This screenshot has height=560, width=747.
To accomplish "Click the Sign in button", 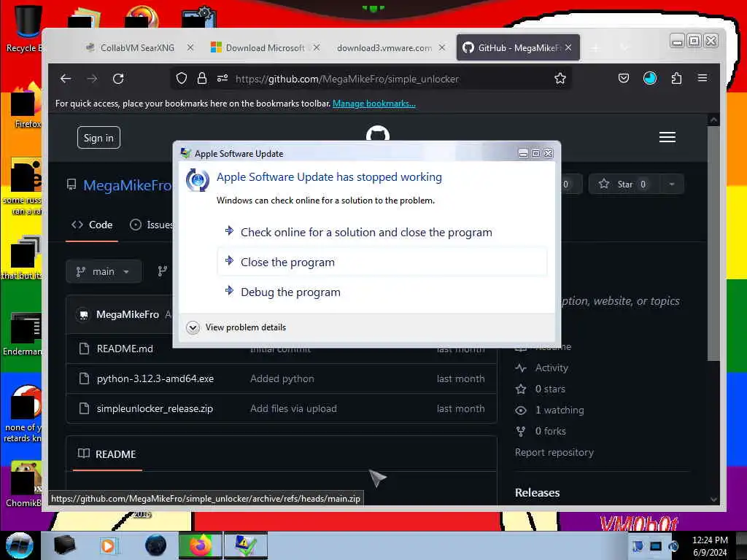I will (98, 138).
